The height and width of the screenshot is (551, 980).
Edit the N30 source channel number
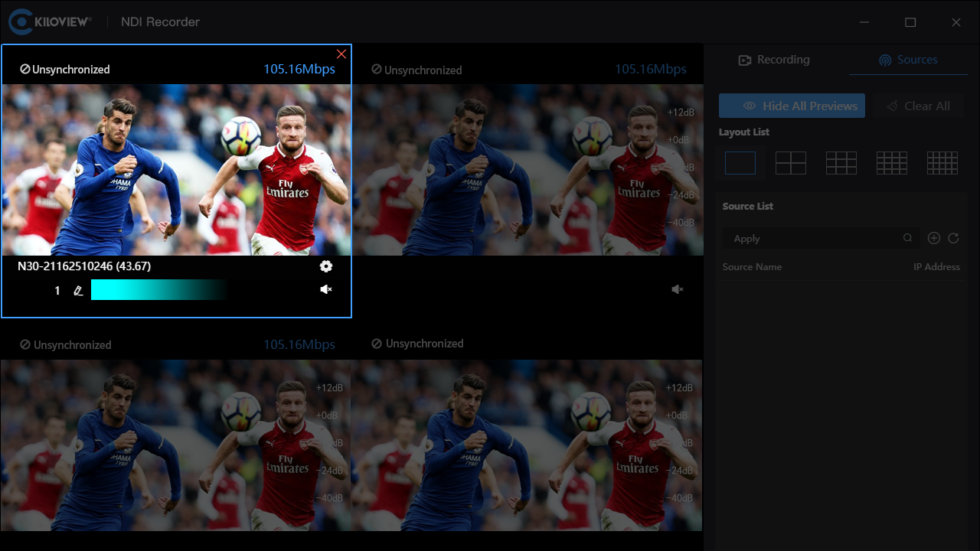coord(78,290)
